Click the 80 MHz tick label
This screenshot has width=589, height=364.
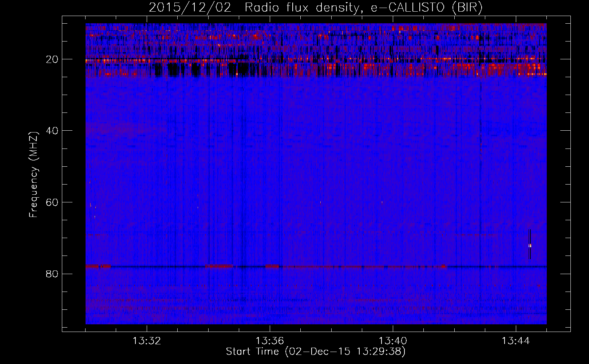pyautogui.click(x=52, y=274)
